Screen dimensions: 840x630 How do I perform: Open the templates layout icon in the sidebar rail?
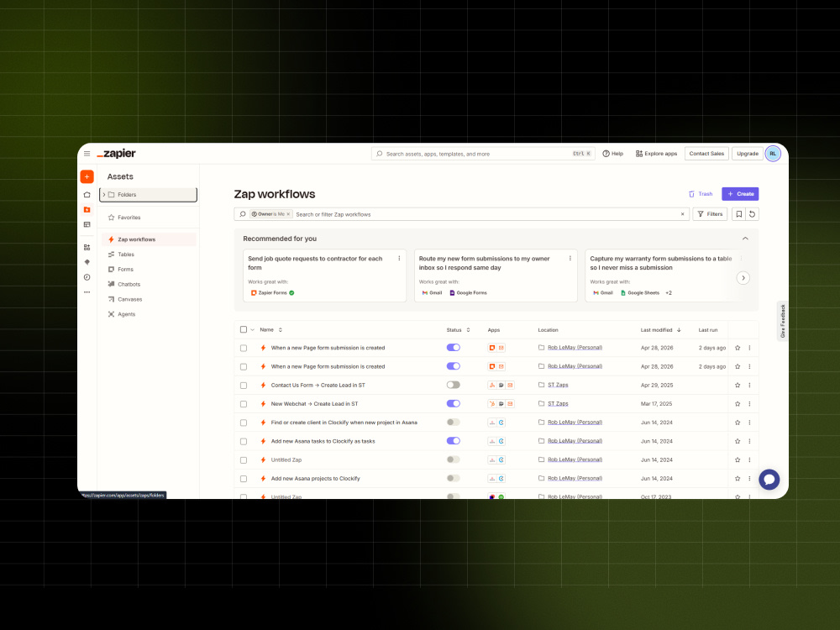87,224
